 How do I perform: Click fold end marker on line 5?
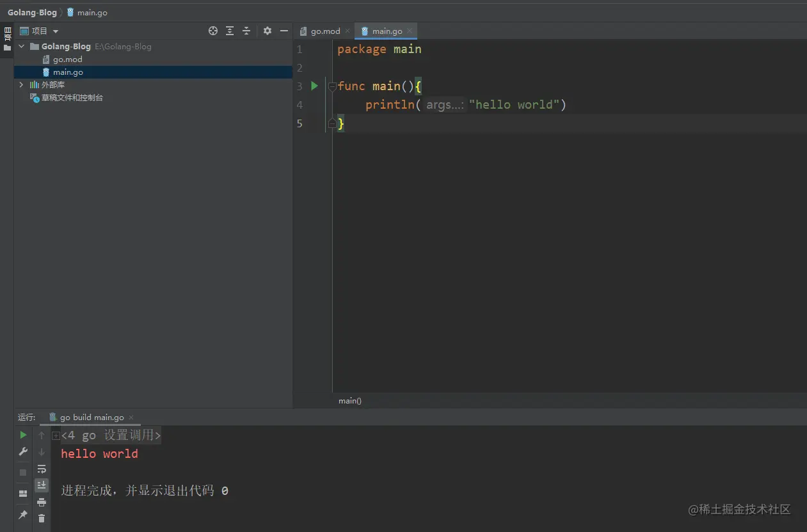(332, 123)
